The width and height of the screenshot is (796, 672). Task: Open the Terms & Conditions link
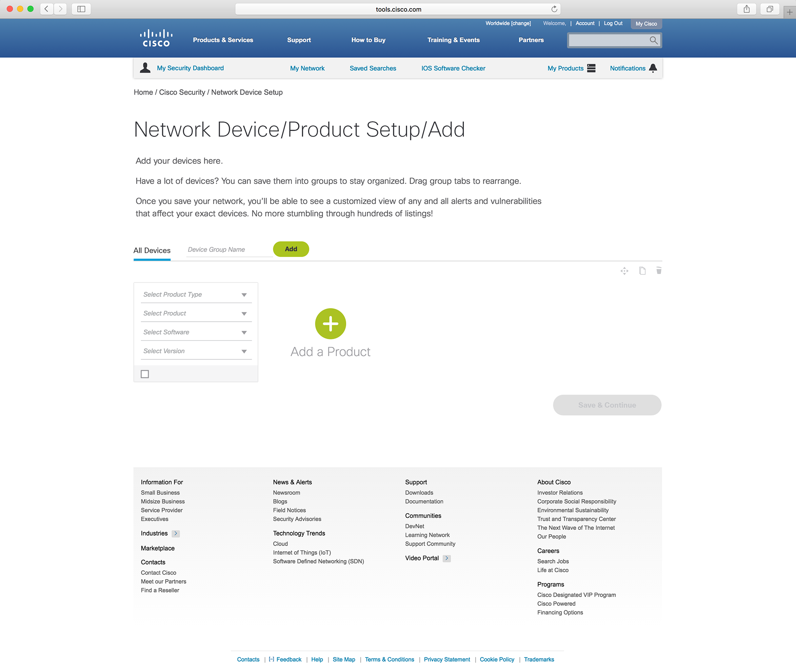[389, 660]
